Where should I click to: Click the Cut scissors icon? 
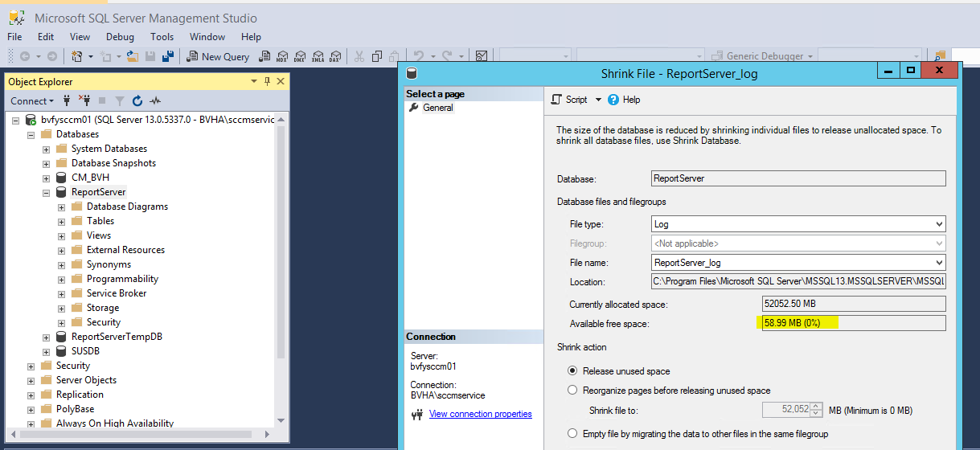tap(359, 56)
